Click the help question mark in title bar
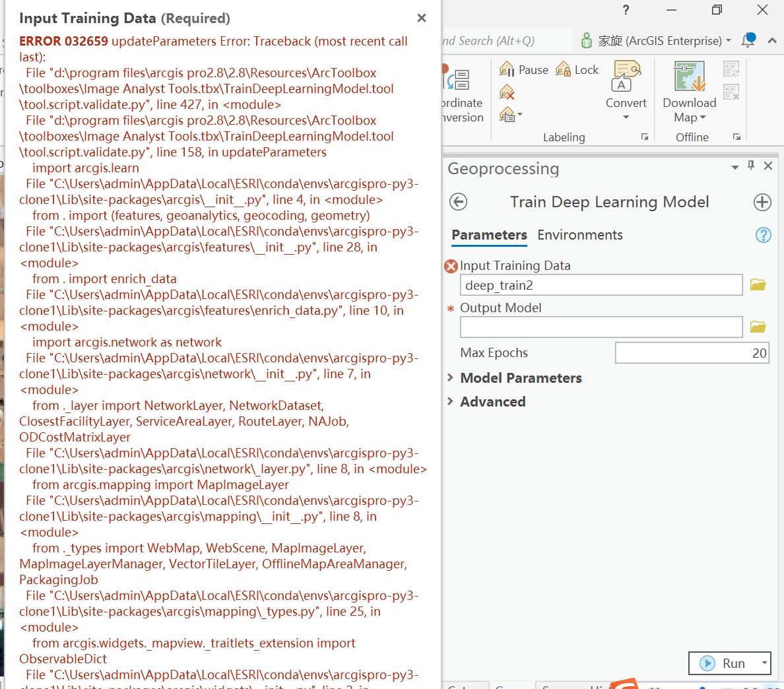 626,10
